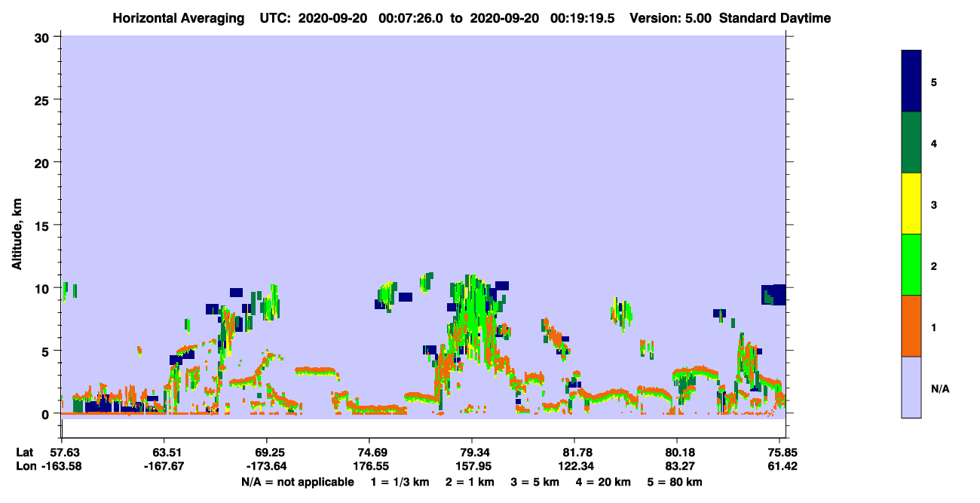
Task: Click the '5 = 80 km' legend text
Action: 675,482
